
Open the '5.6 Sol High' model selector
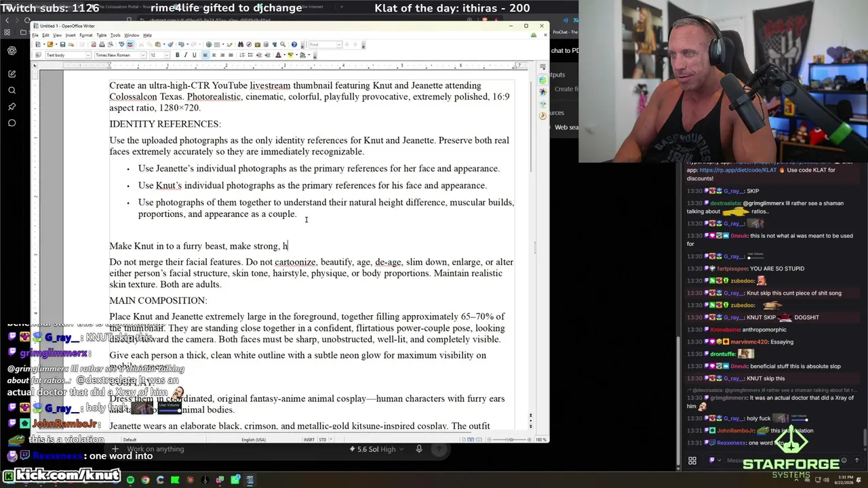377,449
